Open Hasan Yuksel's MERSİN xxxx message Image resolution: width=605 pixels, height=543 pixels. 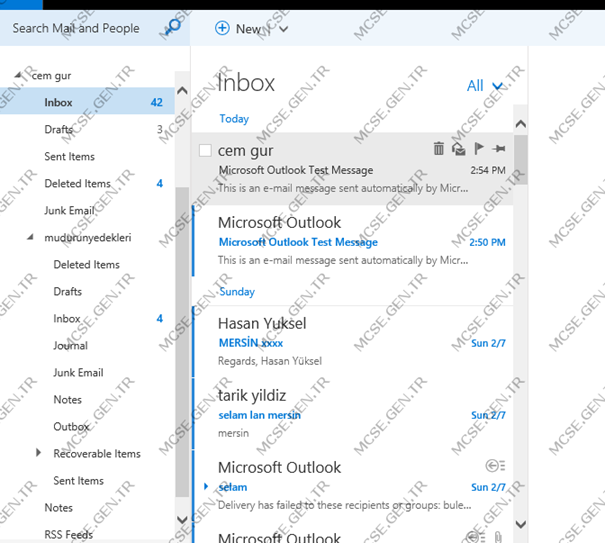(x=353, y=342)
